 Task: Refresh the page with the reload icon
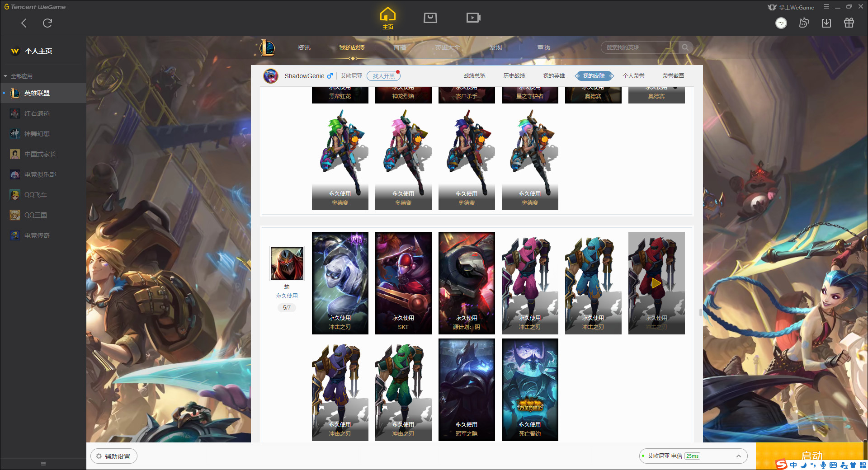click(x=47, y=23)
